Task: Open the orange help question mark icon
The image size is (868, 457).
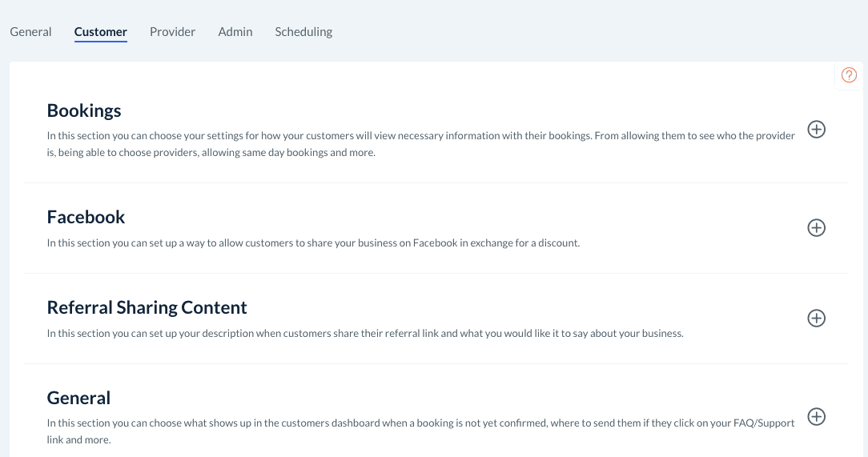Action: pos(849,75)
